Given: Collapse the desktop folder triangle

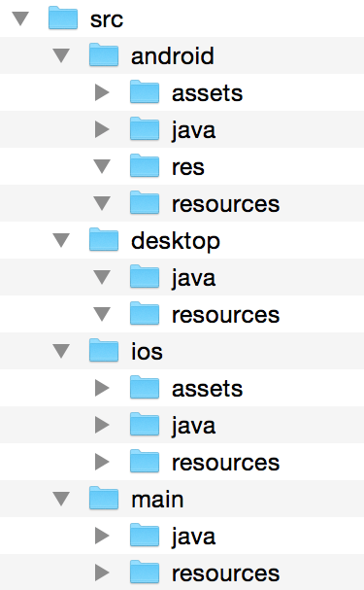Looking at the screenshot, I should pyautogui.click(x=61, y=240).
